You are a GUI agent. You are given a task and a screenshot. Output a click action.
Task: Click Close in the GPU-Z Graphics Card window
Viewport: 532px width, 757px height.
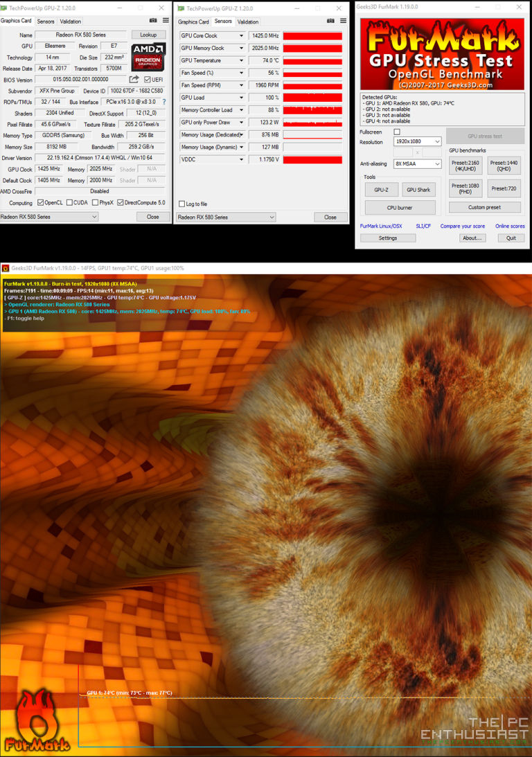(x=152, y=217)
